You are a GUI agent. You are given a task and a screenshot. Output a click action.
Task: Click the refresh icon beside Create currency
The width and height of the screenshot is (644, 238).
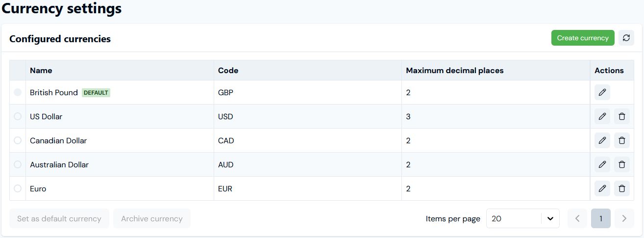626,38
